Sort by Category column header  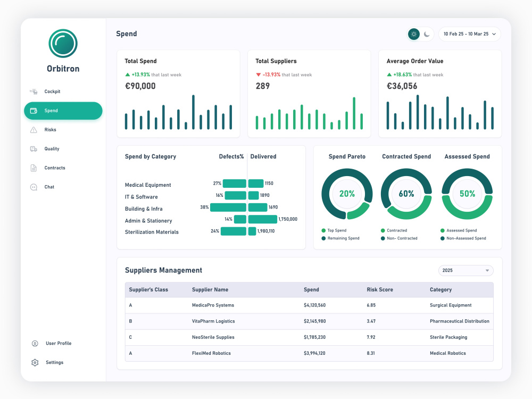(440, 290)
